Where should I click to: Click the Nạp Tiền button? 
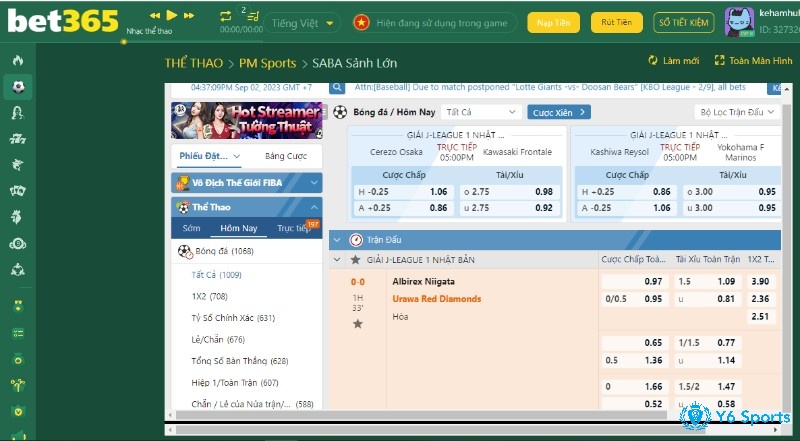(x=553, y=22)
